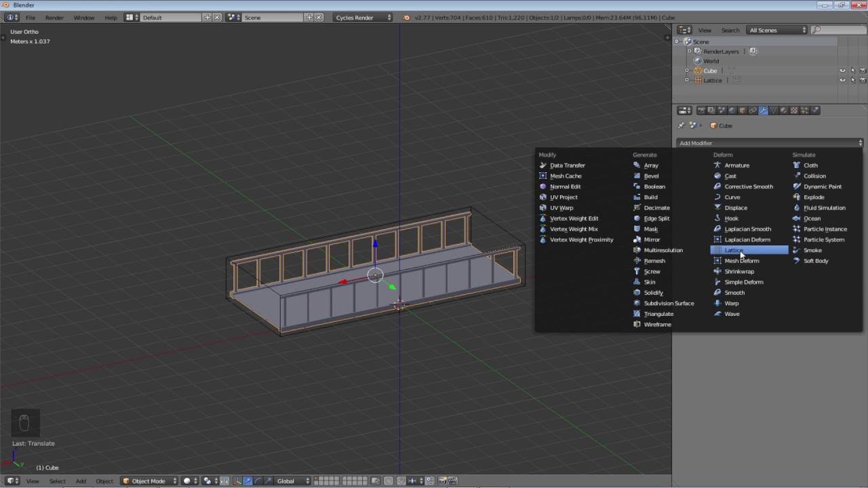
Task: Toggle visibility eye for Lattice
Action: click(x=843, y=80)
